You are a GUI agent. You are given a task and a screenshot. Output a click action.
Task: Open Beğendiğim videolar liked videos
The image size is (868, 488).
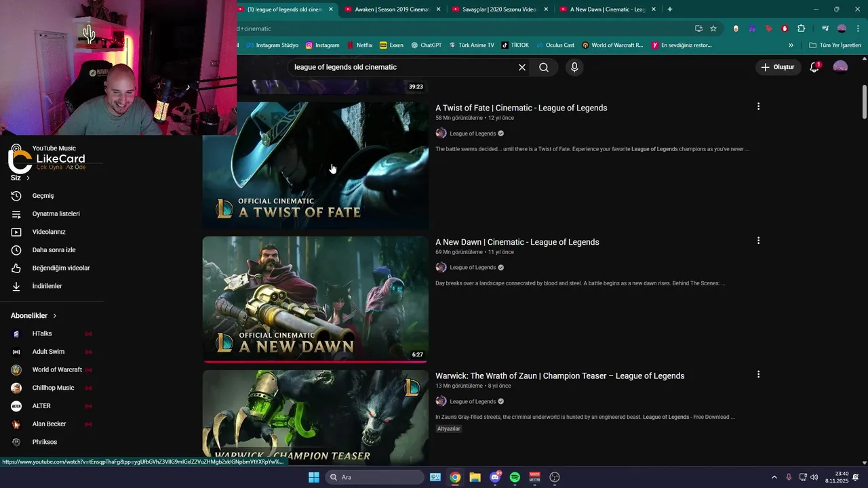coord(60,268)
